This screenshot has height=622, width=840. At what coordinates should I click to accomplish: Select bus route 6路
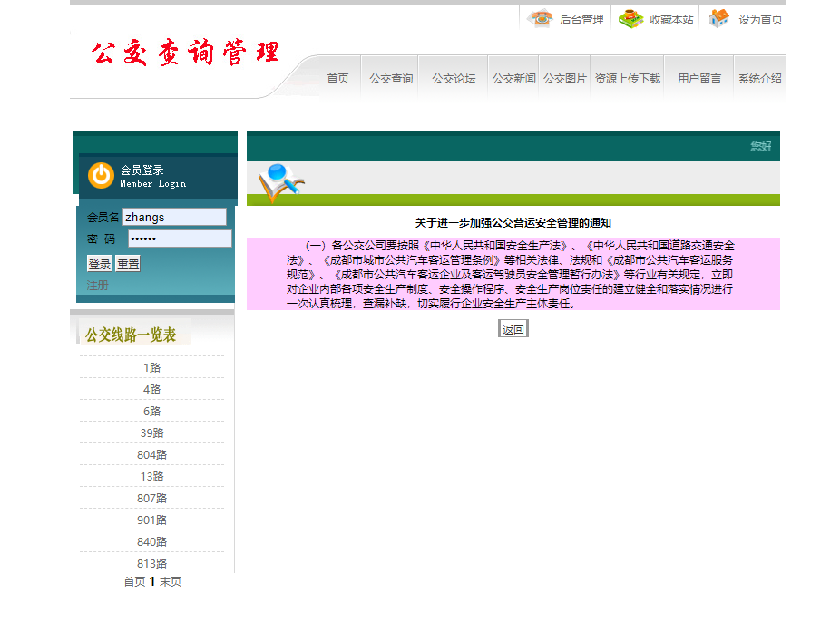152,412
